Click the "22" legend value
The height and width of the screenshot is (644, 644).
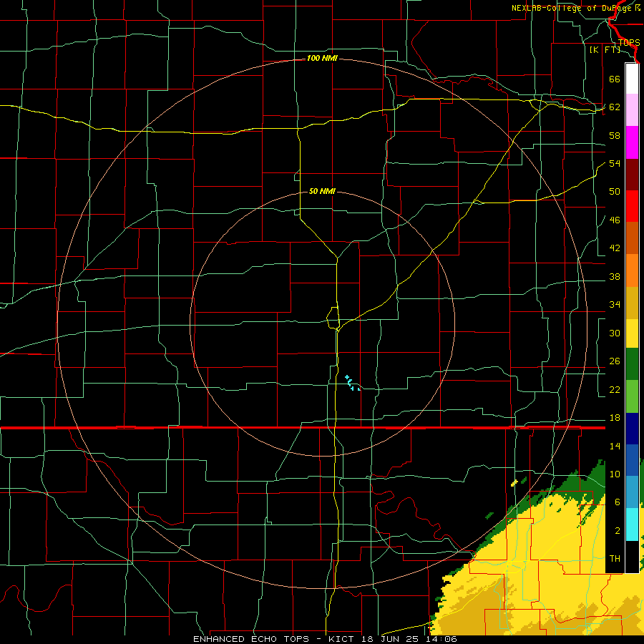click(615, 389)
